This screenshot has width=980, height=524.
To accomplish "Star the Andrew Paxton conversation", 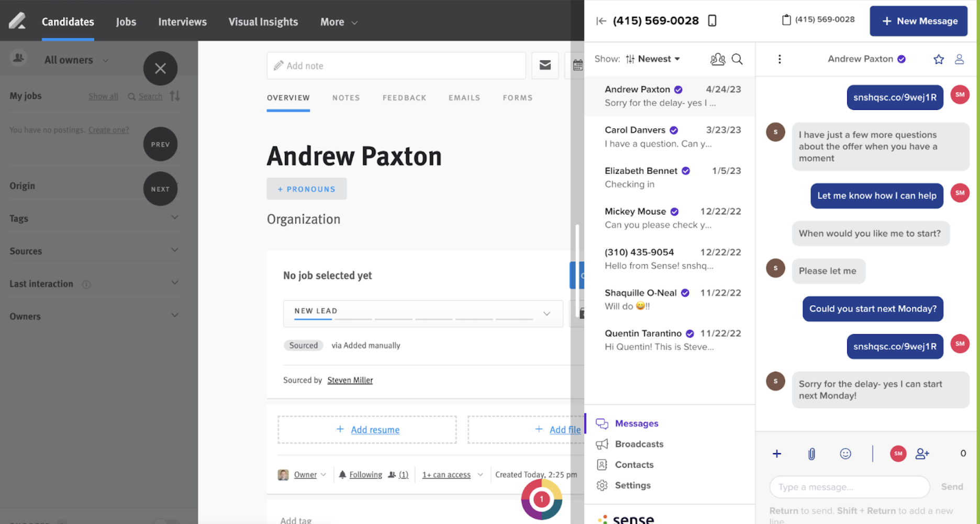I will pyautogui.click(x=939, y=59).
